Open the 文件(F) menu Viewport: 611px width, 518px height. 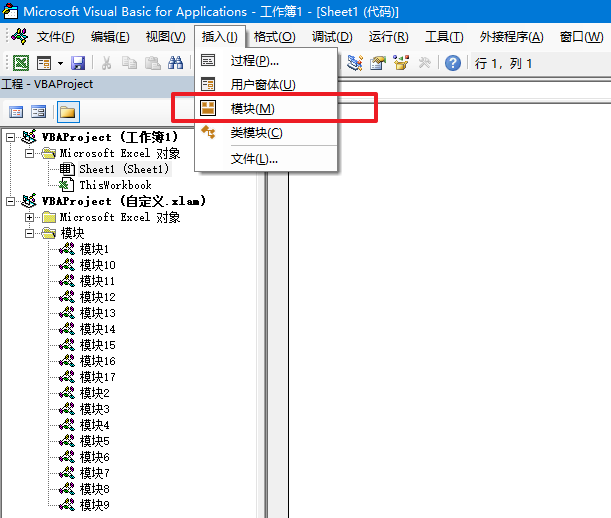tap(55, 37)
